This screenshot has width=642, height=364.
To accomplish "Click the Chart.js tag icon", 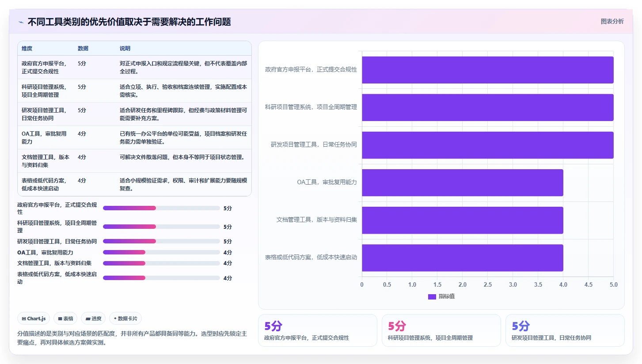I will (x=23, y=318).
